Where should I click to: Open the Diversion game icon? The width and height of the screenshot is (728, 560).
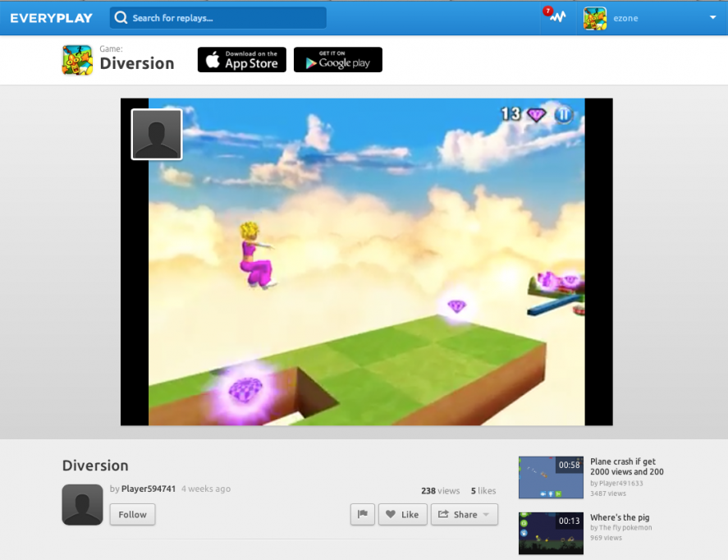coord(77,60)
